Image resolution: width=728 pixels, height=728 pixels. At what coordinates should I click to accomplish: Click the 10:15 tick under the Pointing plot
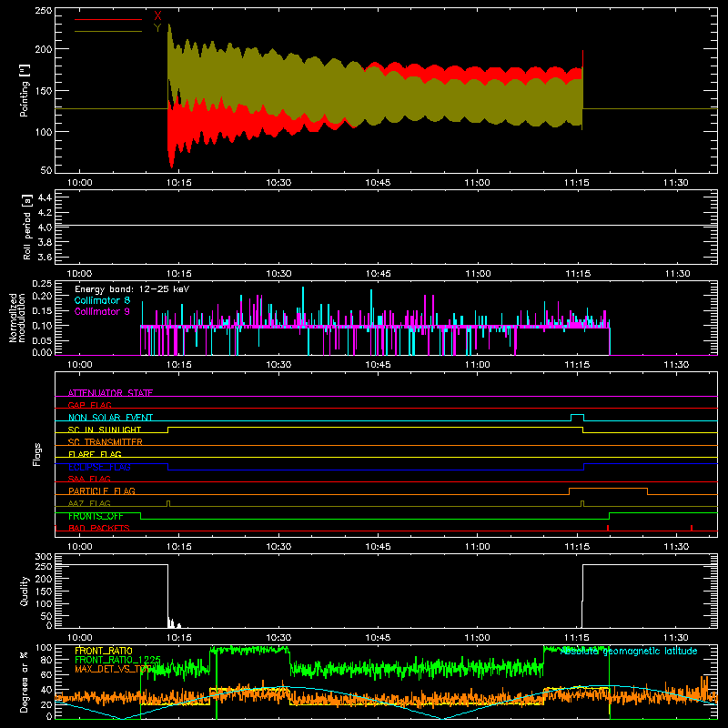[179, 183]
